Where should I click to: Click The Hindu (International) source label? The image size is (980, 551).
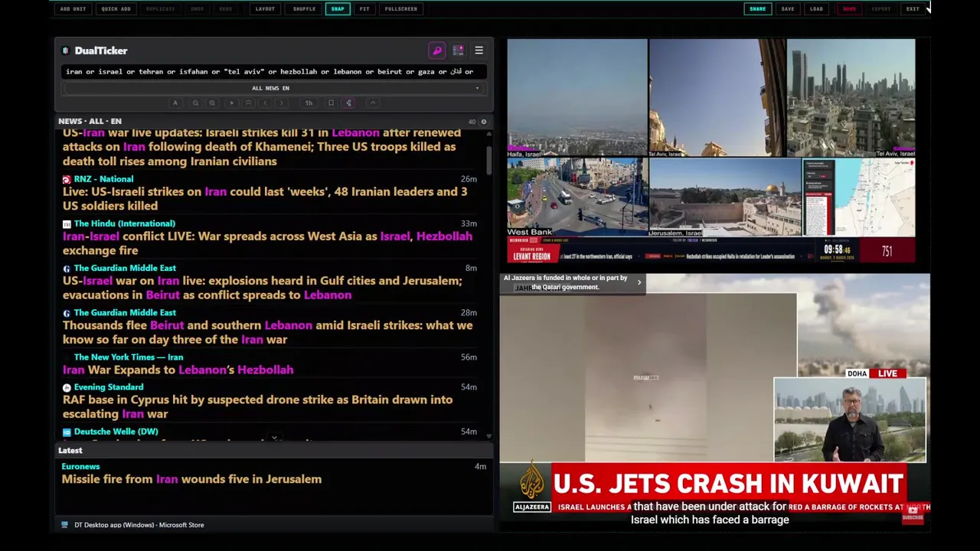[x=124, y=223]
